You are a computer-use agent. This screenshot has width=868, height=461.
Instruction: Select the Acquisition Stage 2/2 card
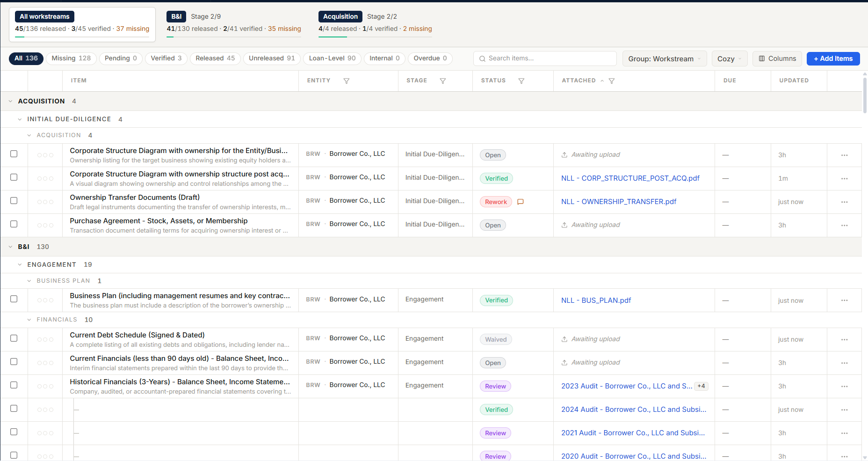tap(375, 24)
